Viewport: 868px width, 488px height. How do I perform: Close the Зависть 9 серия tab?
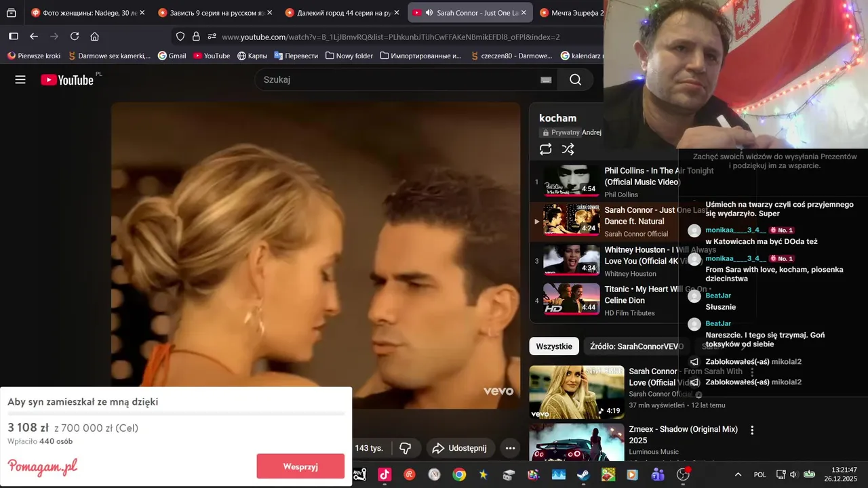269,13
